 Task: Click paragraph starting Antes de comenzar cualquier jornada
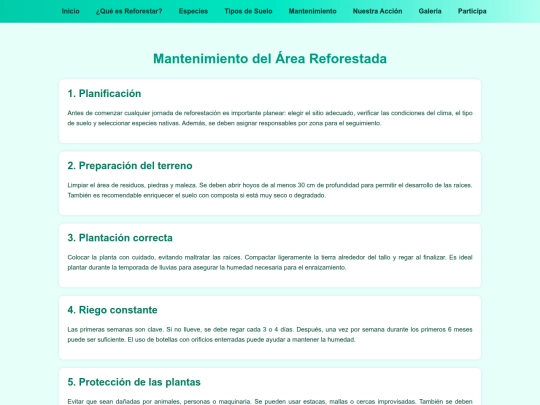270,118
